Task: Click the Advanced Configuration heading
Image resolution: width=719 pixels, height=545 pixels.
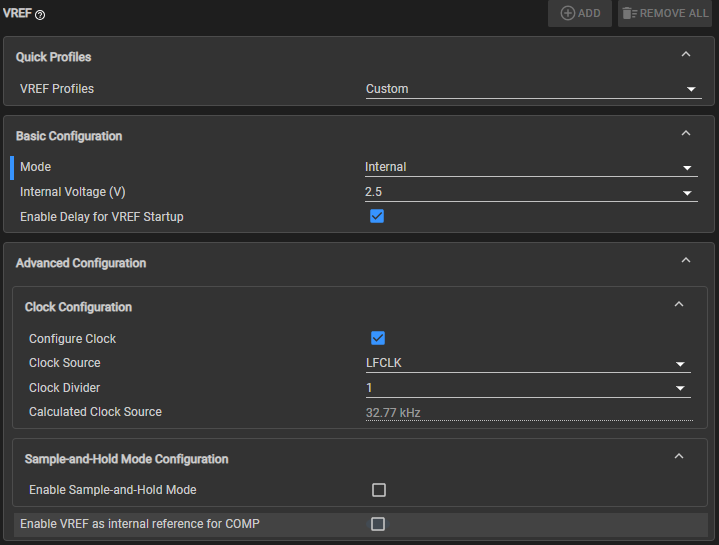Action: [81, 263]
